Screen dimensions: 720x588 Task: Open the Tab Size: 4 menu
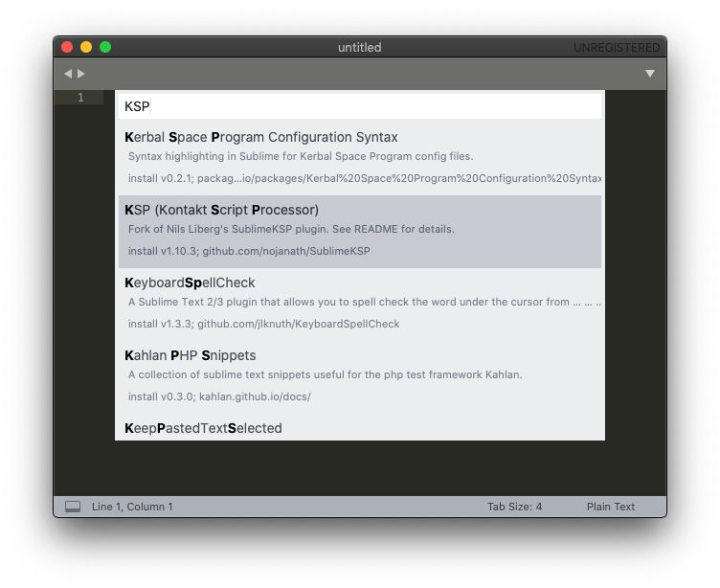[514, 507]
